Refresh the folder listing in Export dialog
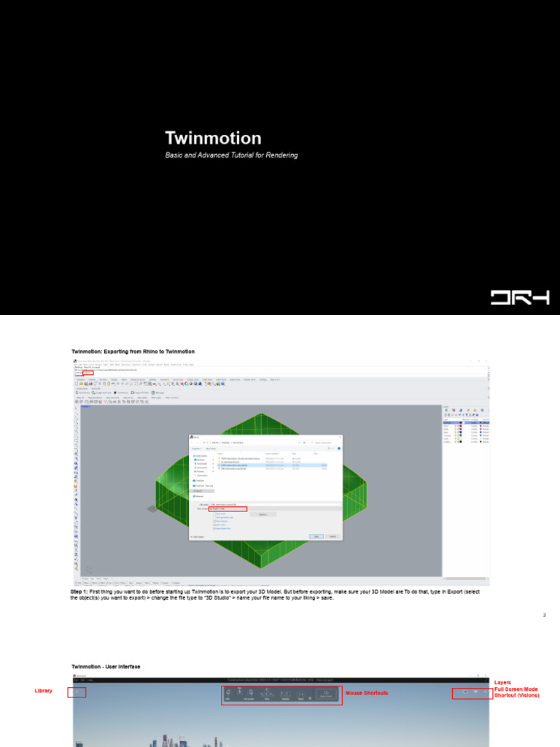Image resolution: width=560 pixels, height=747 pixels. coord(304,443)
